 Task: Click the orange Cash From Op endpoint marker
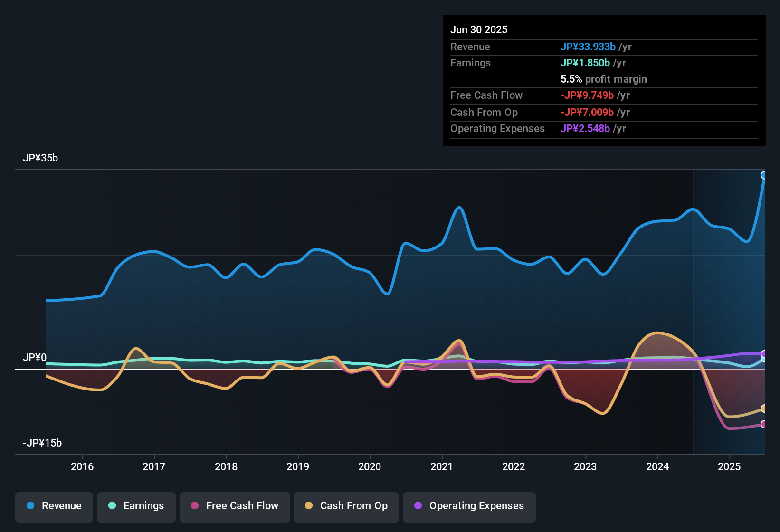coord(764,408)
